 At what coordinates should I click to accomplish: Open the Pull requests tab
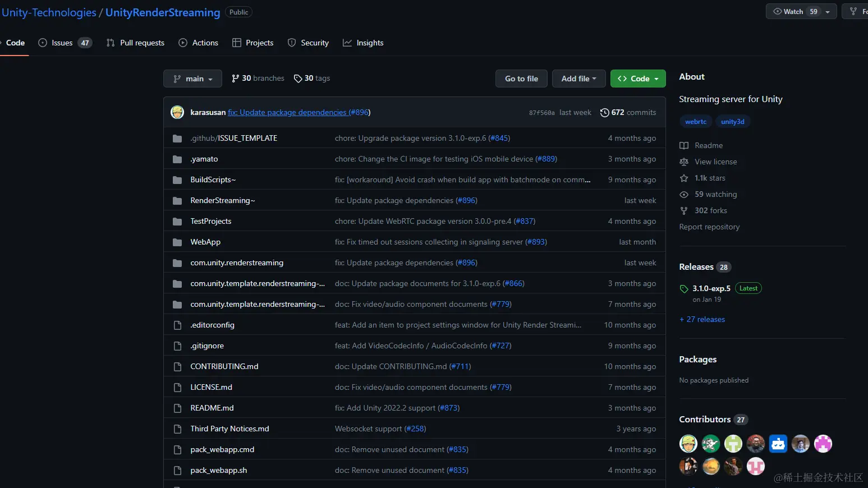135,43
